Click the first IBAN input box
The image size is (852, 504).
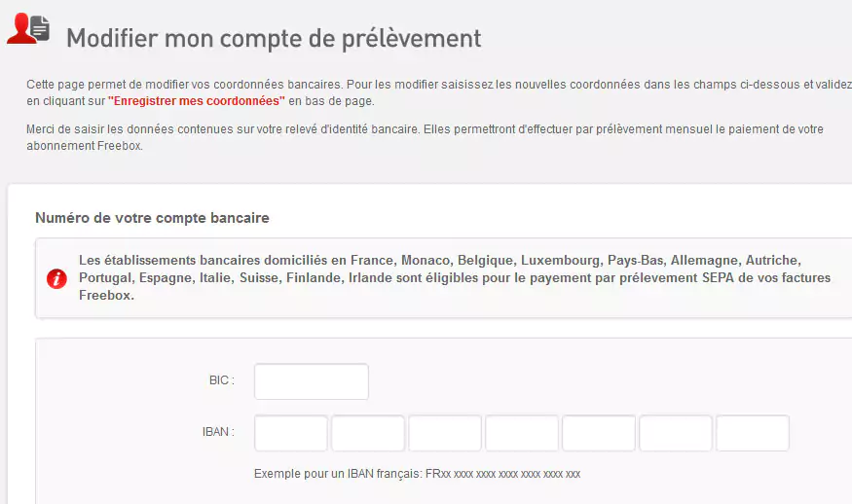291,433
